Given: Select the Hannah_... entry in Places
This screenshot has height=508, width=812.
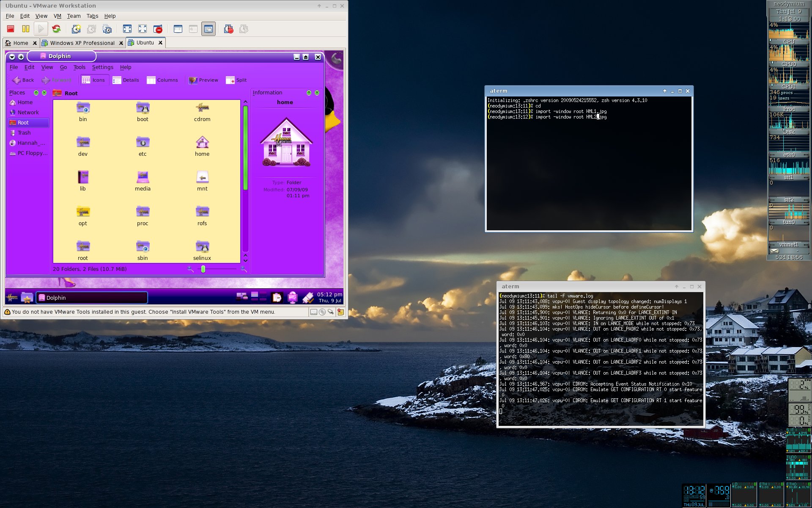Looking at the screenshot, I should [x=28, y=143].
